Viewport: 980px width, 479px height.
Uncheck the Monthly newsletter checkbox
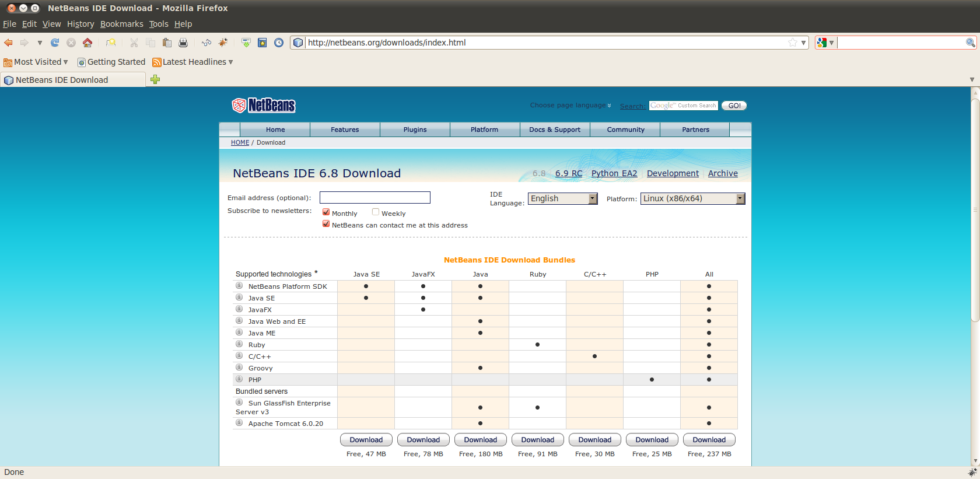326,212
